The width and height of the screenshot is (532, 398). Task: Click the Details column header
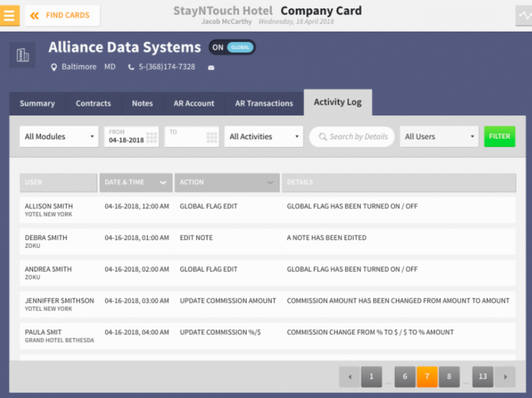pos(398,183)
